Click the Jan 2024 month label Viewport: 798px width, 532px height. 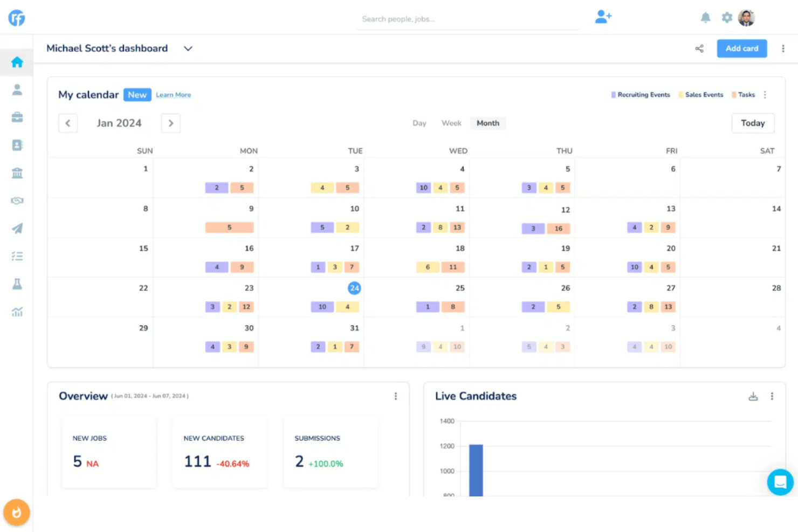(x=119, y=123)
